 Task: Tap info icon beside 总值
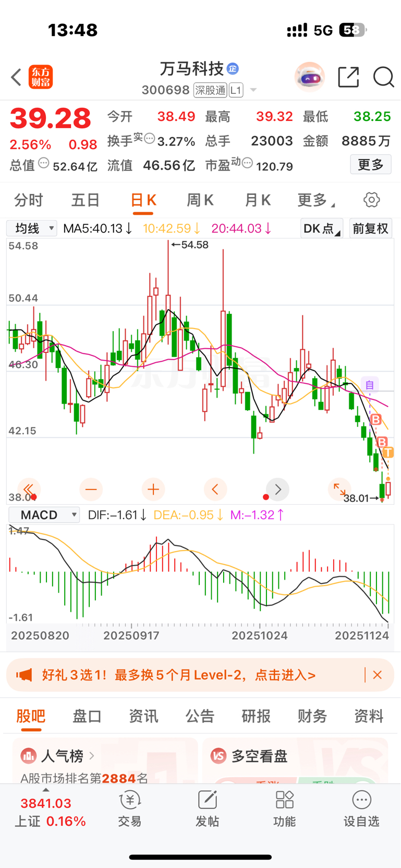[x=44, y=163]
